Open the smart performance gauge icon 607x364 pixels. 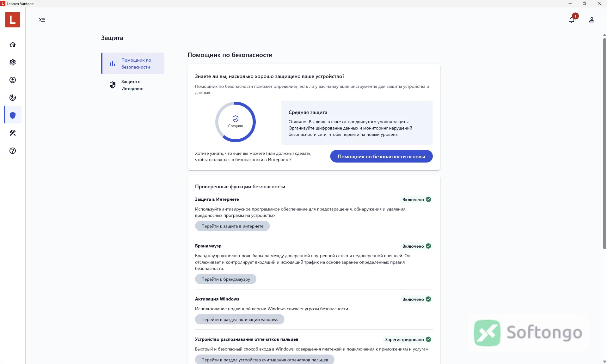[13, 98]
